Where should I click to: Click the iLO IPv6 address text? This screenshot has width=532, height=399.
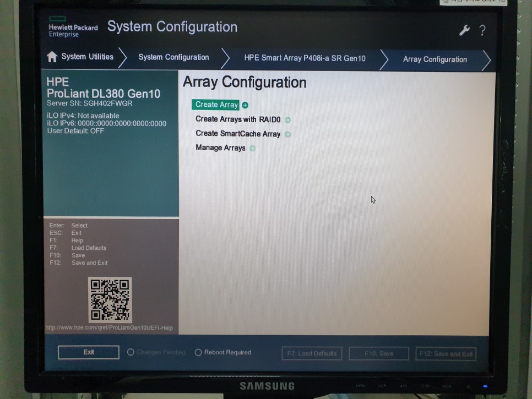106,123
